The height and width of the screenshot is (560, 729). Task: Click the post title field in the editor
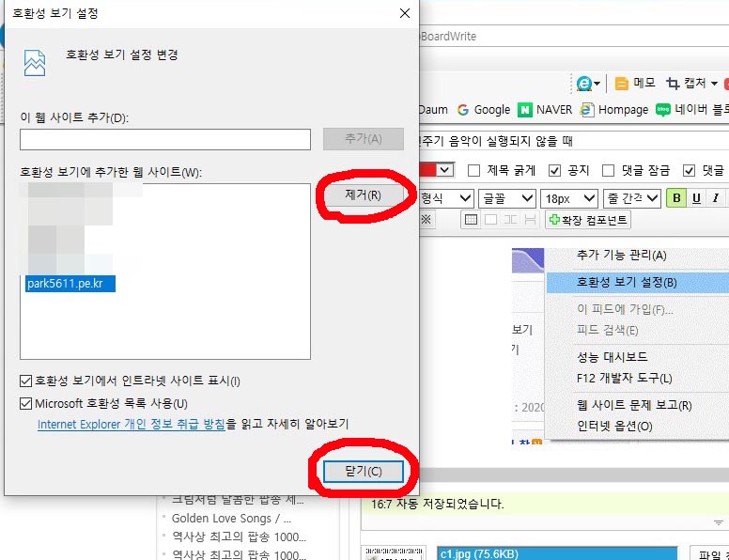point(574,140)
